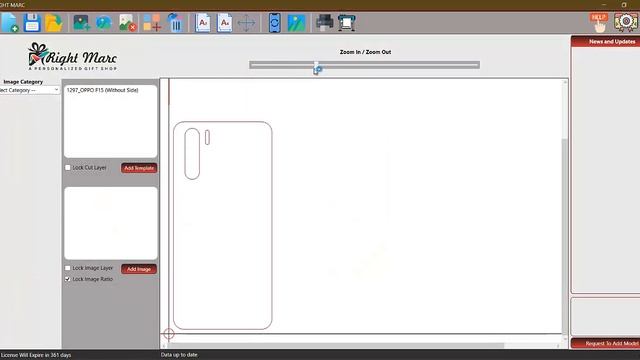Click the phone rotate icon
Image resolution: width=640 pixels, height=360 pixels.
pos(275,22)
